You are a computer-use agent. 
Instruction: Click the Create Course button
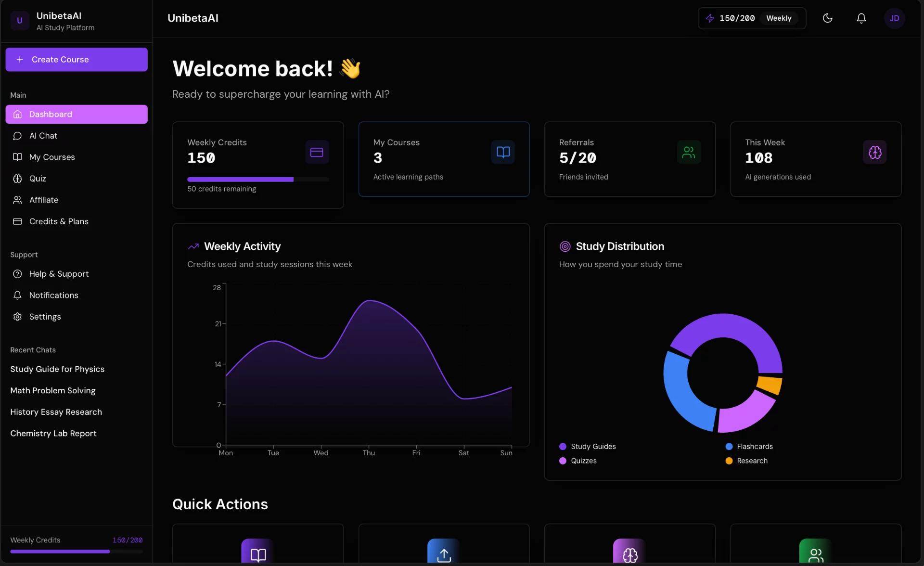point(77,60)
